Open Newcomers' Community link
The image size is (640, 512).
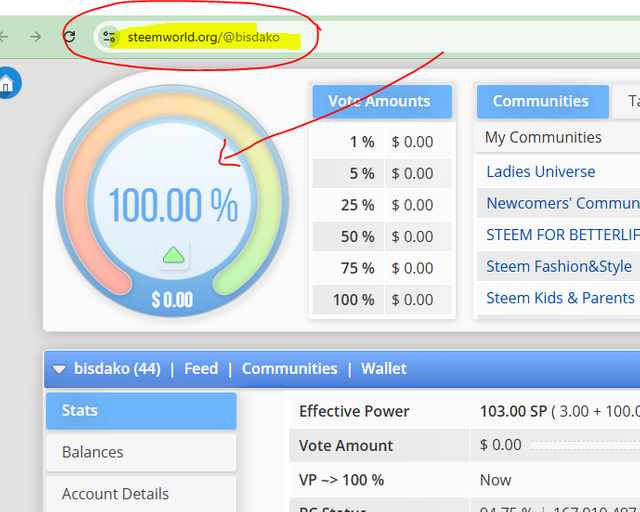[x=563, y=203]
